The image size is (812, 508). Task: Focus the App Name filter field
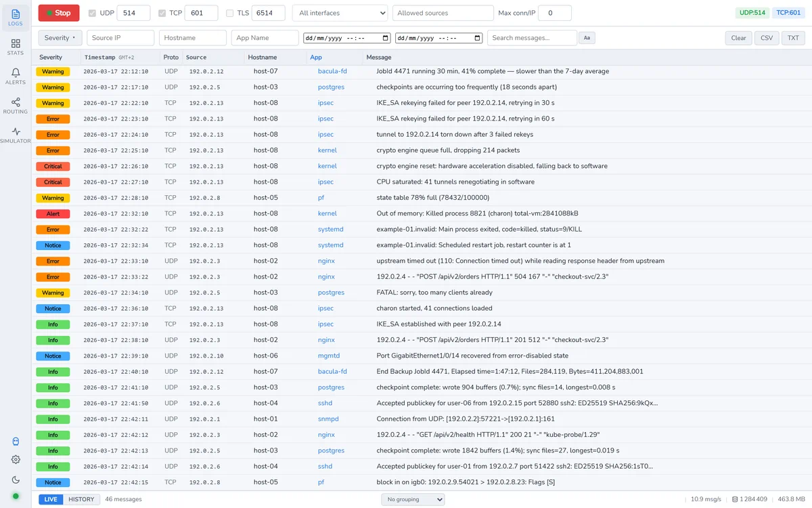(265, 38)
